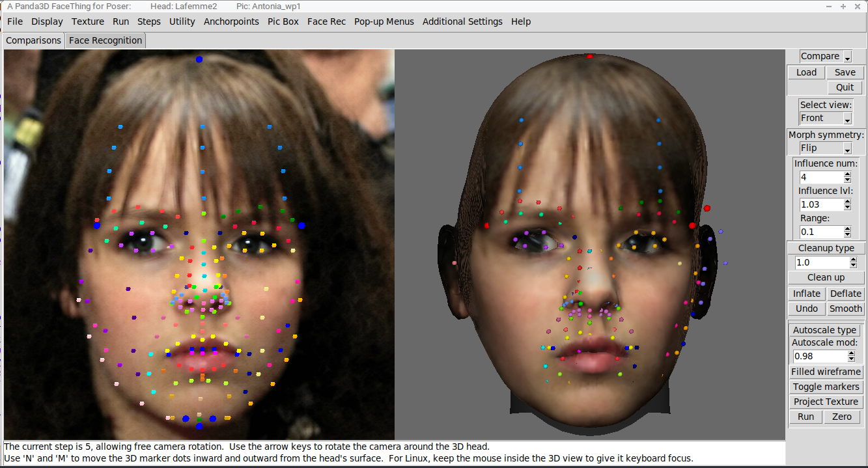Click the Clean up button

pyautogui.click(x=826, y=277)
